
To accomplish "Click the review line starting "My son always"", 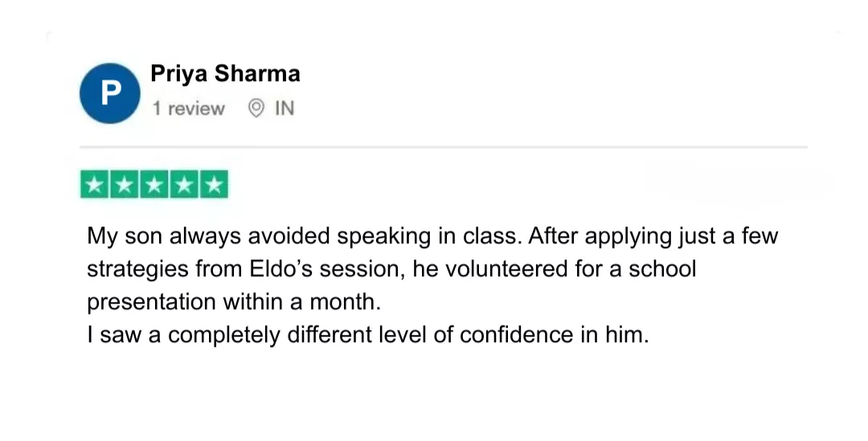I will tap(432, 238).
